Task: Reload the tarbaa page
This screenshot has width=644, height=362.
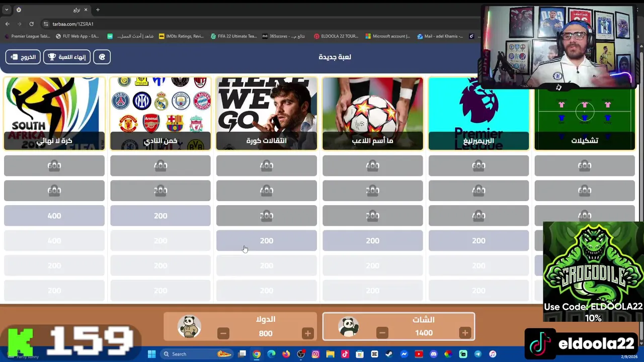Action: pyautogui.click(x=31, y=24)
